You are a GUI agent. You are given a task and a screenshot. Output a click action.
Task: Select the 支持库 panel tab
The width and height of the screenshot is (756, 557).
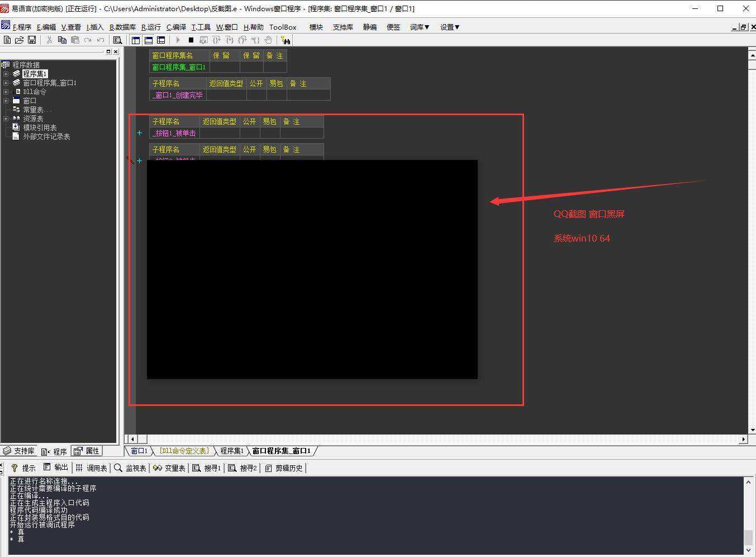[19, 451]
